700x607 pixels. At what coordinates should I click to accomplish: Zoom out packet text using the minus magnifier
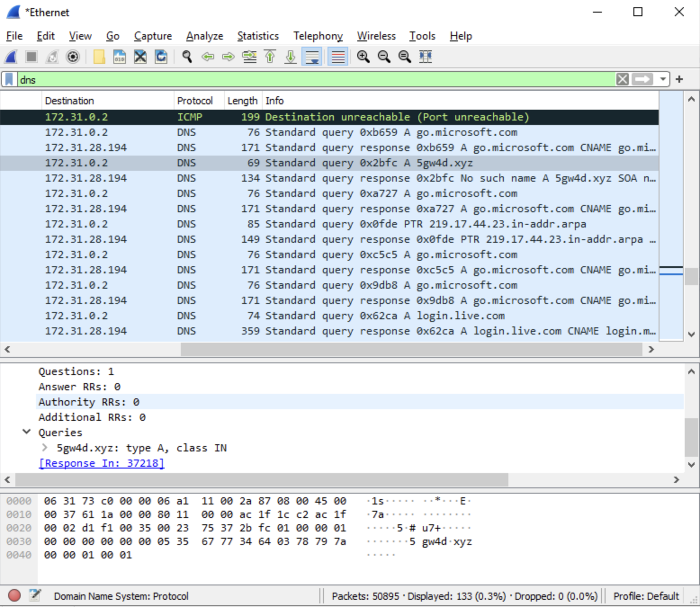point(384,57)
